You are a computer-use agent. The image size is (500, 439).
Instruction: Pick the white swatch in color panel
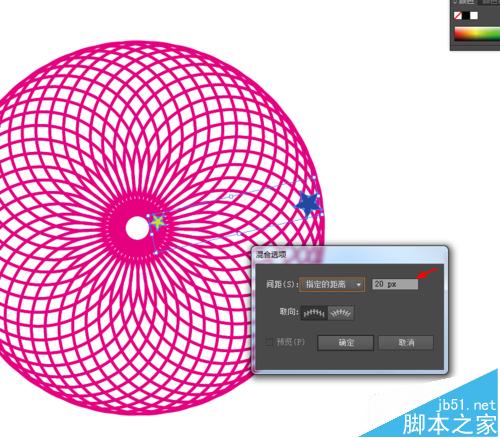[x=474, y=15]
